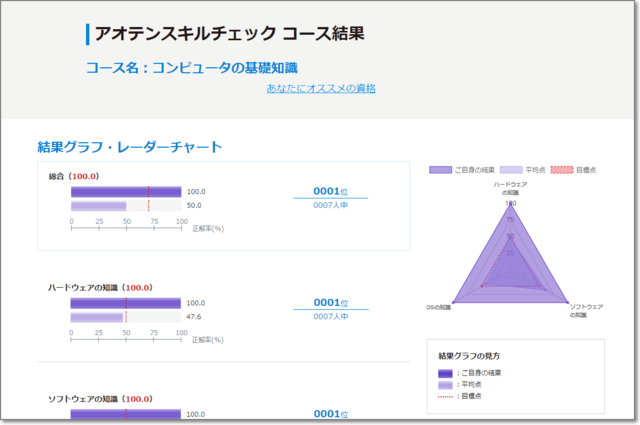Click the コース名：コンピュータの基礎知識 title
Screen dimensions: 640x425
click(191, 68)
